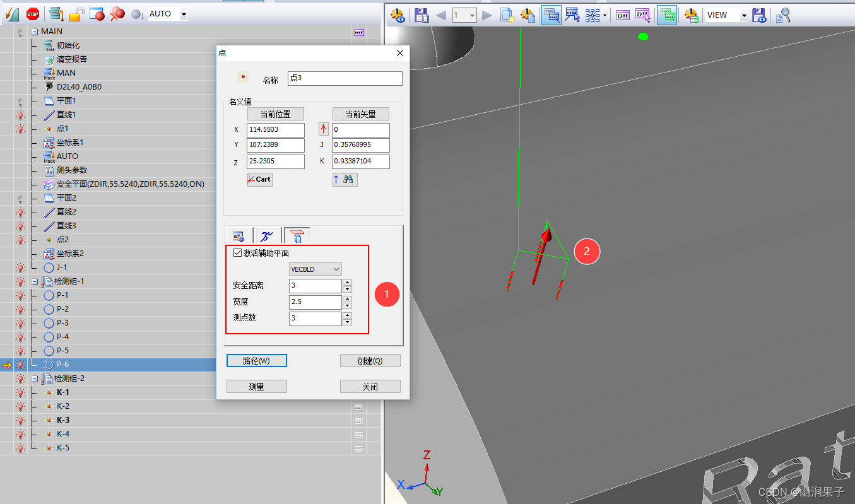The height and width of the screenshot is (504, 855).
Task: Collapse the 检测组-2 group
Action: (34, 378)
